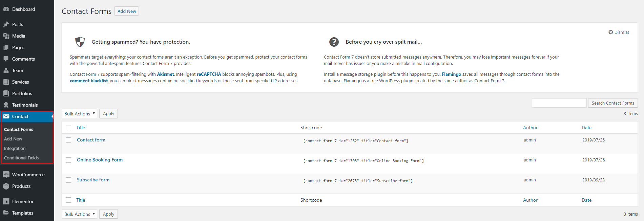644x221 pixels.
Task: Sort by Date column header
Action: point(587,128)
